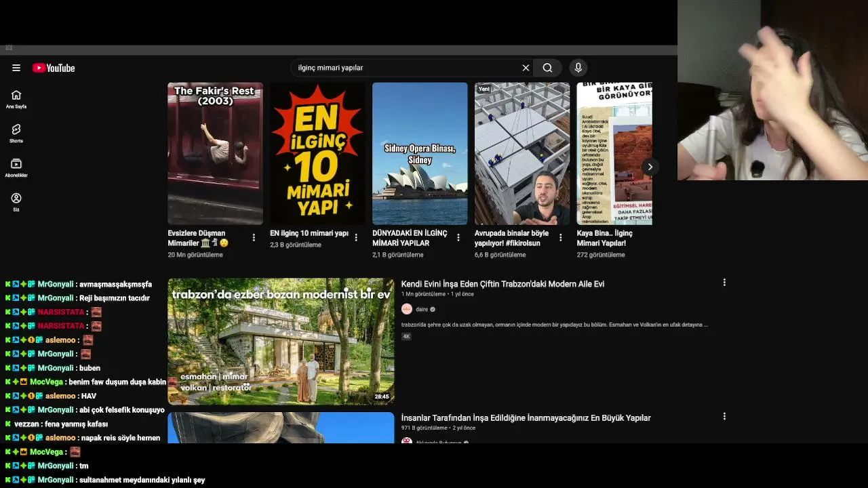
Task: Clear the search box text
Action: (526, 68)
